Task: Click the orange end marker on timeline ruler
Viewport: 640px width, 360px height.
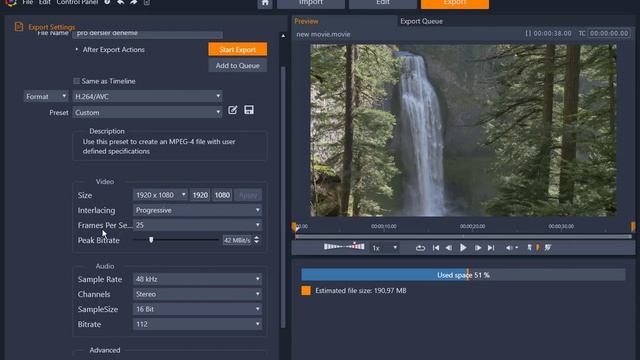Action: coord(633,226)
